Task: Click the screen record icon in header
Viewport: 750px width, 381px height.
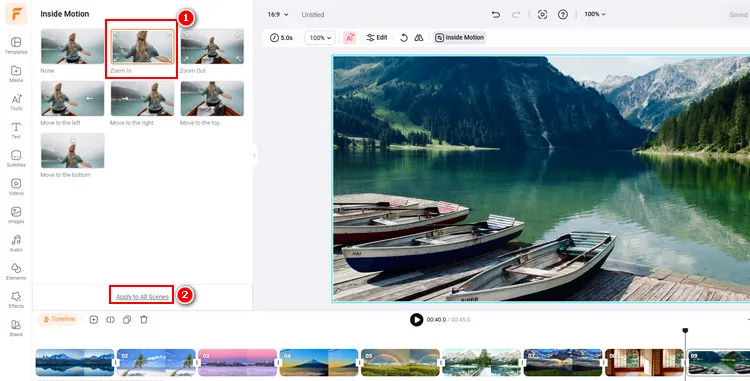Action: [542, 14]
